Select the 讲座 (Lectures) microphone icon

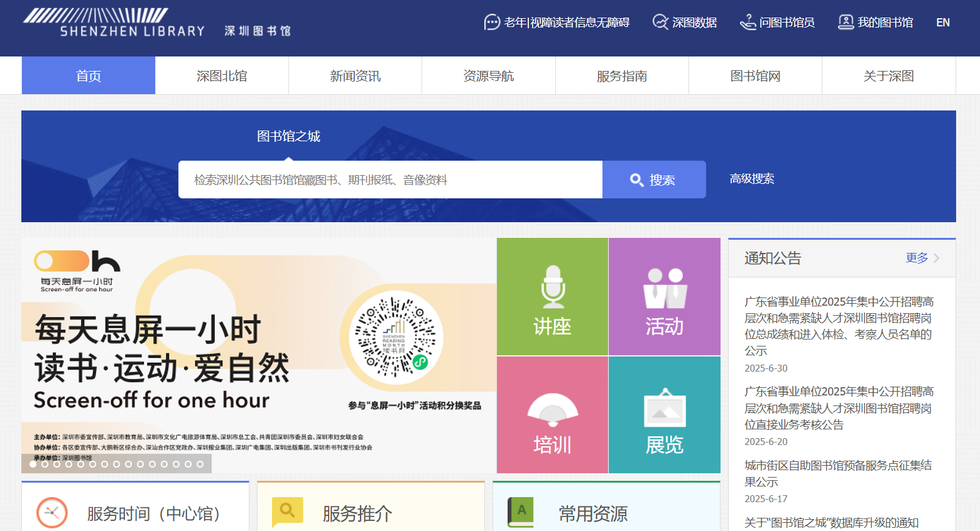[552, 286]
